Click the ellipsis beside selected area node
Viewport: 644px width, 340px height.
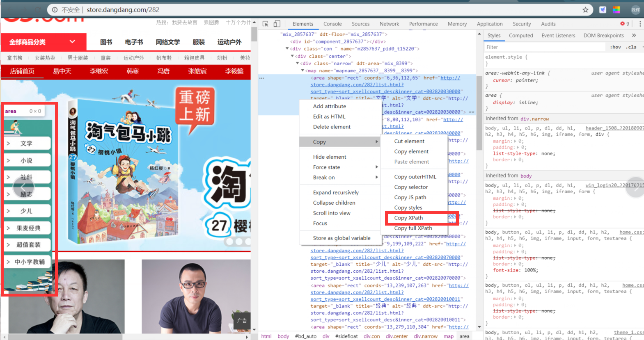(x=261, y=78)
